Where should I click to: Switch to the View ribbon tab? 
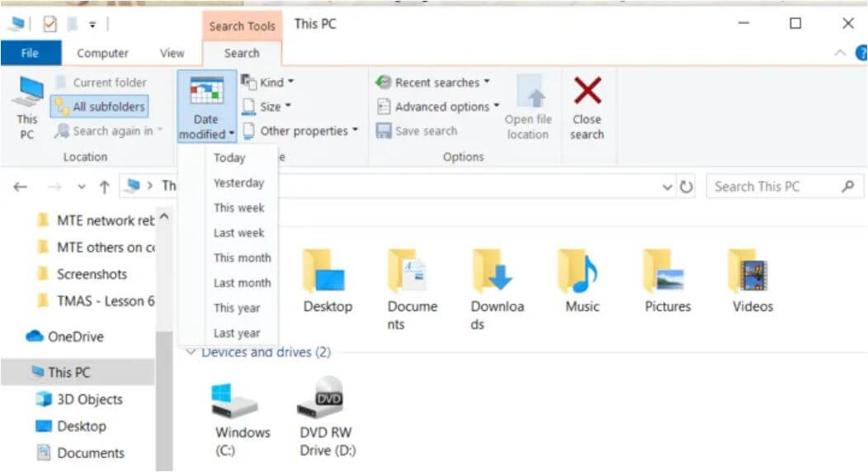(x=172, y=53)
